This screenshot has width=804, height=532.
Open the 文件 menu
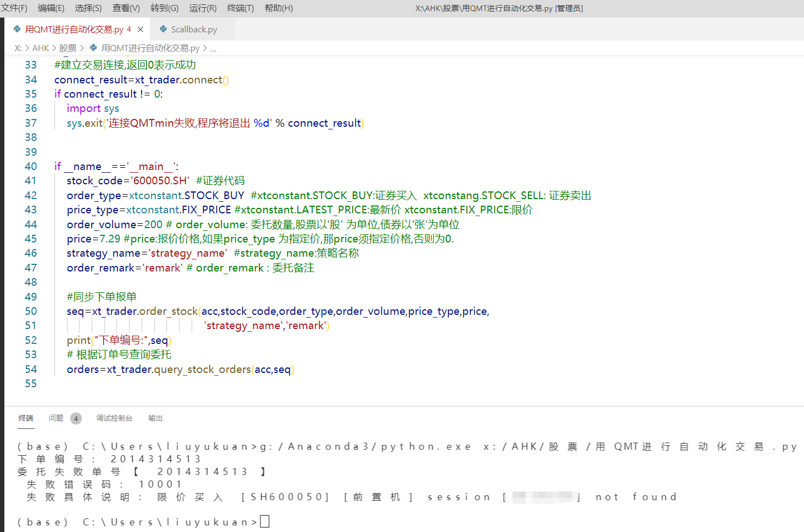[x=14, y=8]
